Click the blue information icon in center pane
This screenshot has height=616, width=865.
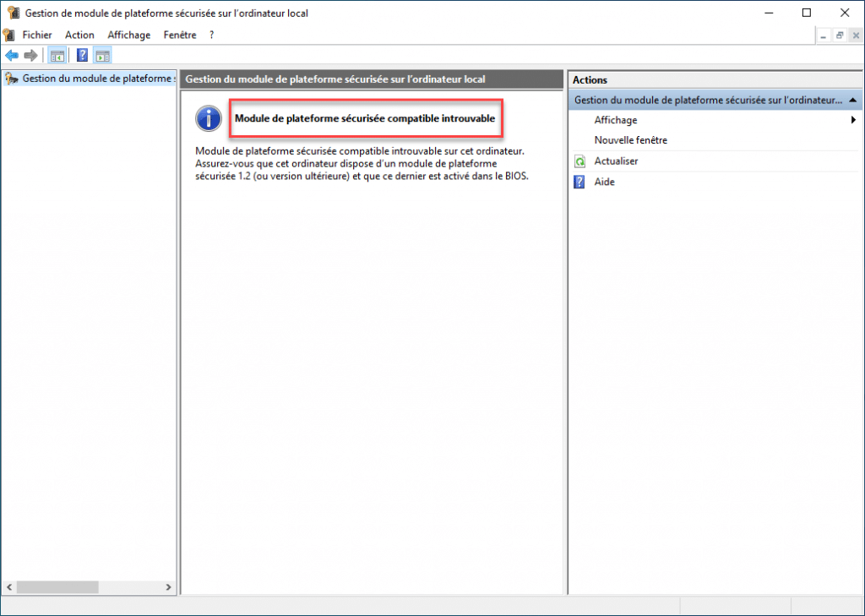tap(208, 119)
